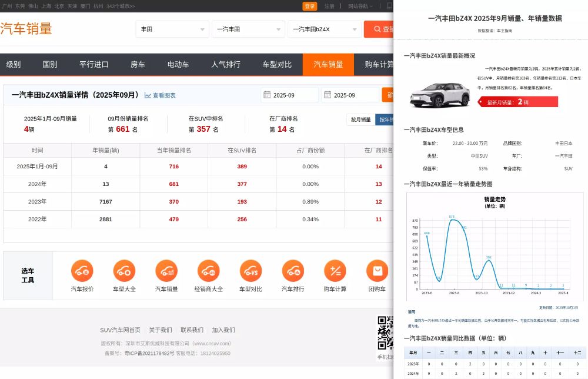This screenshot has width=588, height=379.
Task: Open the 购车计算 navigation tab
Action: [379, 65]
